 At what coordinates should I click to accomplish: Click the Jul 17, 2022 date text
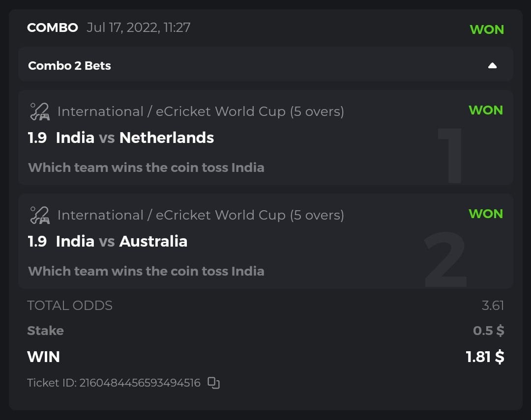[x=138, y=28]
